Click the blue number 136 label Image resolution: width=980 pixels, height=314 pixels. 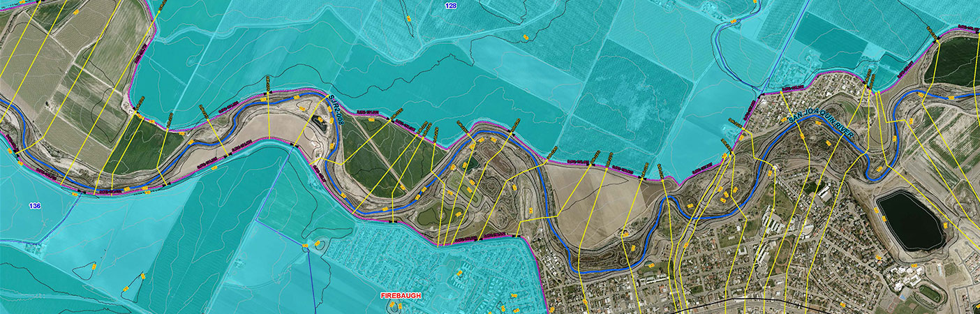point(34,206)
